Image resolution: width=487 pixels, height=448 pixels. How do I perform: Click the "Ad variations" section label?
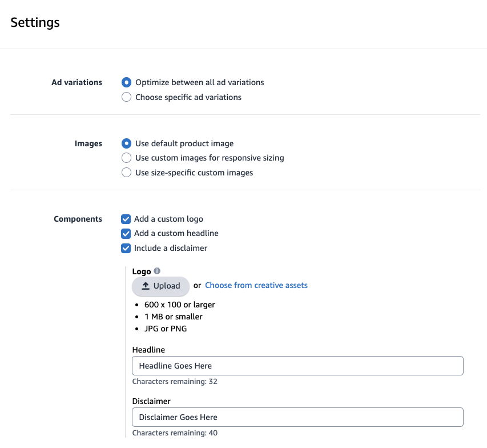77,82
